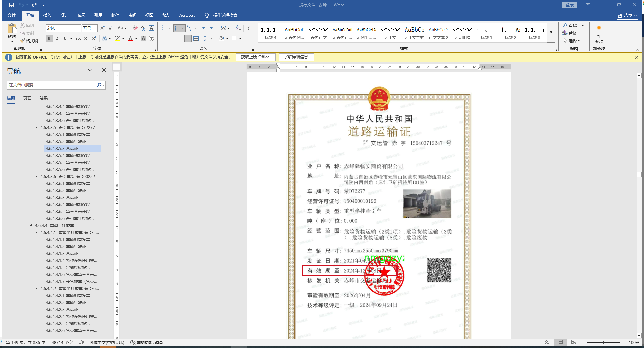This screenshot has width=644, height=348.
Task: Open the 插入 ribbon tab
Action: click(47, 15)
